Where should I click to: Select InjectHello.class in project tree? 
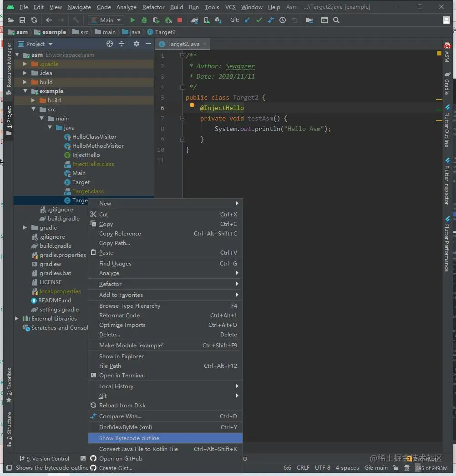pos(93,164)
